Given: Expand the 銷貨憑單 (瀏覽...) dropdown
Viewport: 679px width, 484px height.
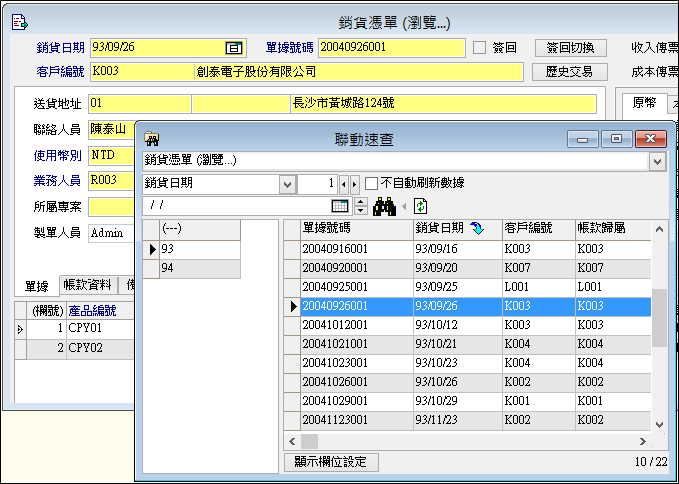Looking at the screenshot, I should click(x=657, y=160).
